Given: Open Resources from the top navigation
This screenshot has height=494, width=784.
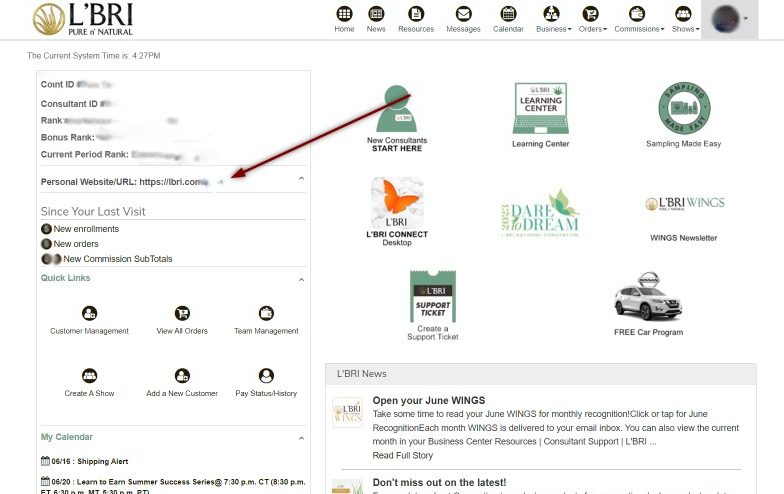Looking at the screenshot, I should [416, 19].
